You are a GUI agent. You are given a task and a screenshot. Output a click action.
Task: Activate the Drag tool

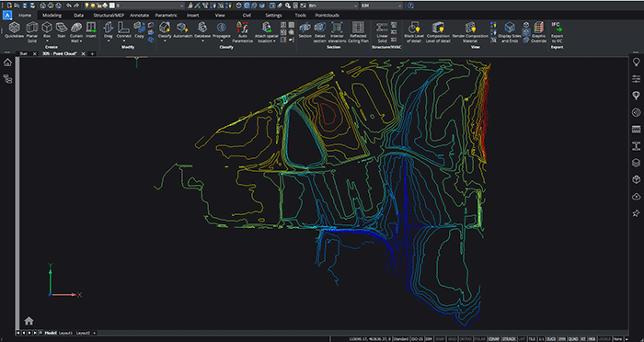pos(109,30)
